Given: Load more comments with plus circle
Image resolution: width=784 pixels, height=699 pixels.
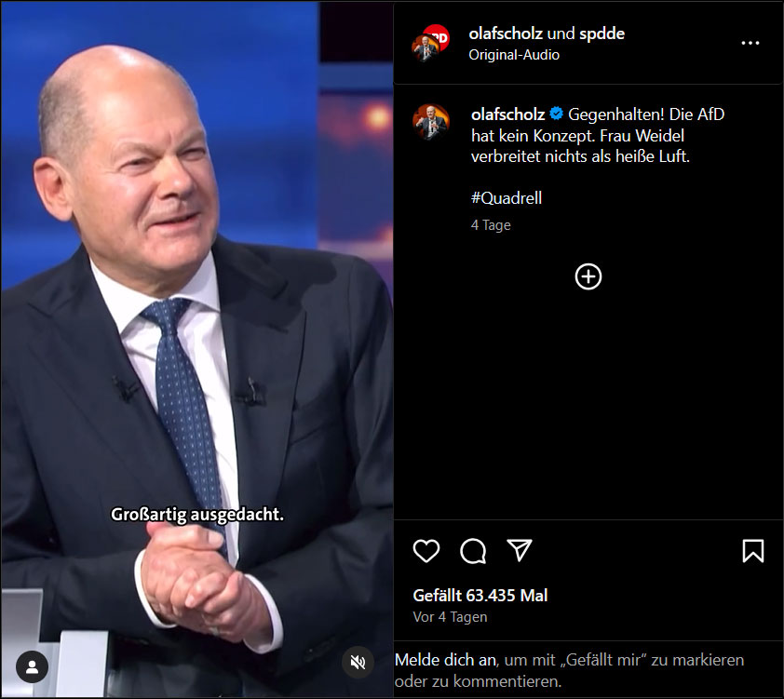Looking at the screenshot, I should [x=588, y=276].
